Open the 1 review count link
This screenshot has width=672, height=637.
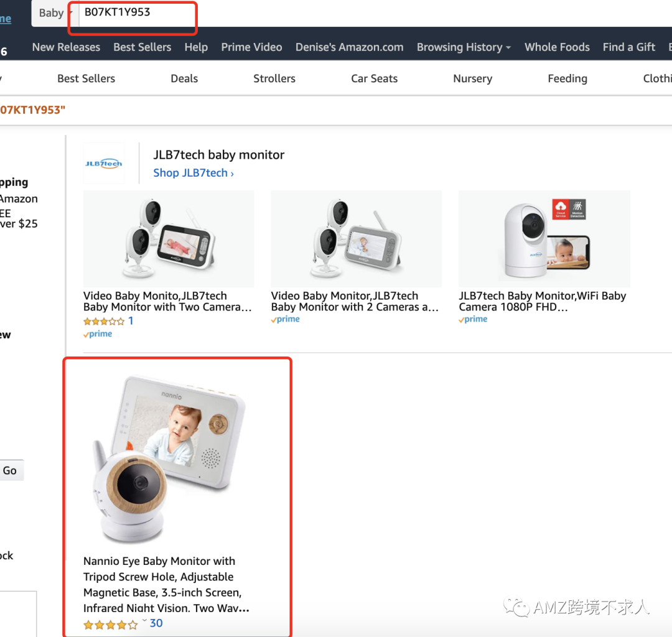[131, 321]
